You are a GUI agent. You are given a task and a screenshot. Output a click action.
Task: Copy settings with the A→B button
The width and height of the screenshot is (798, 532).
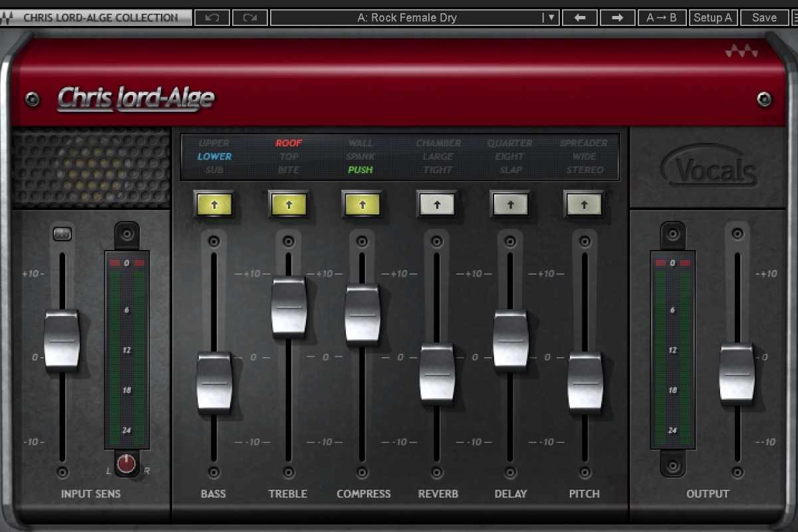(x=662, y=17)
